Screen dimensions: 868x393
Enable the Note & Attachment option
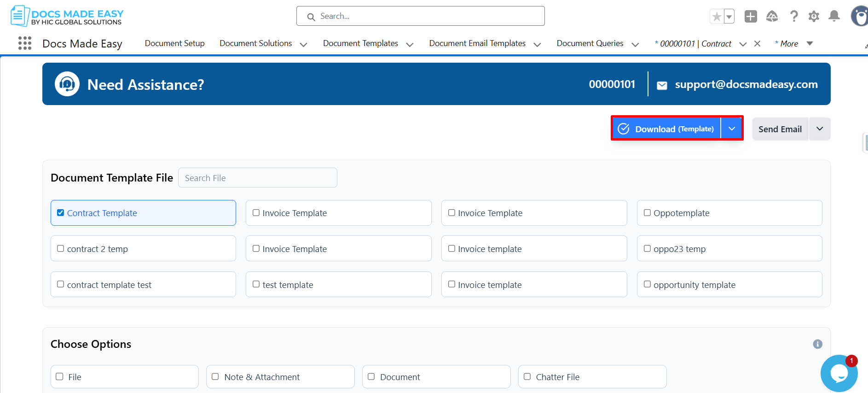[x=215, y=377]
